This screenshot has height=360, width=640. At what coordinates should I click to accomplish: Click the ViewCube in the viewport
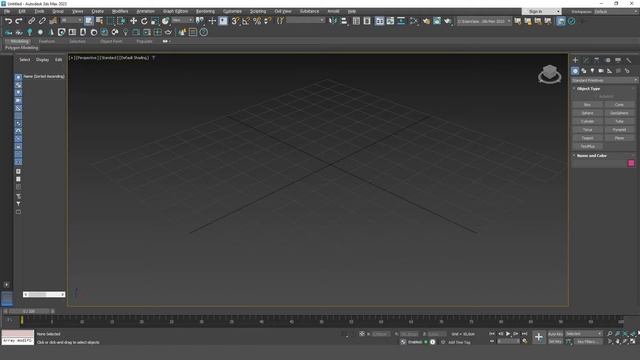[x=549, y=74]
